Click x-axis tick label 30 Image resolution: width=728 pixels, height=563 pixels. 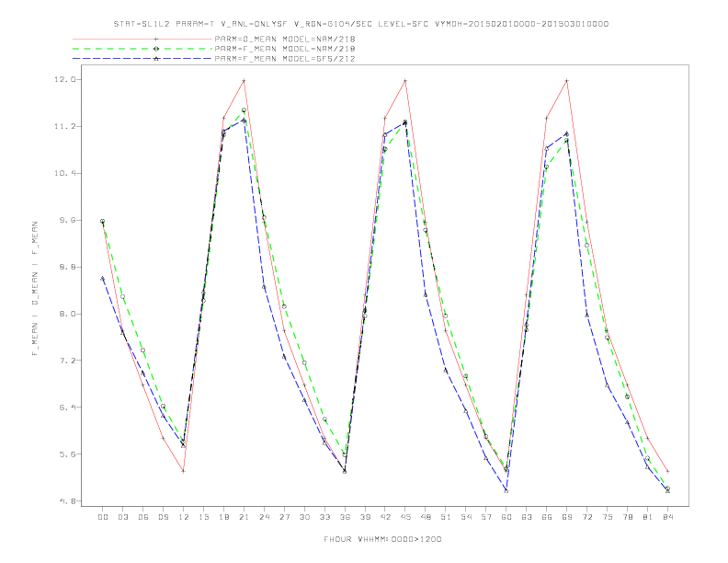click(304, 517)
